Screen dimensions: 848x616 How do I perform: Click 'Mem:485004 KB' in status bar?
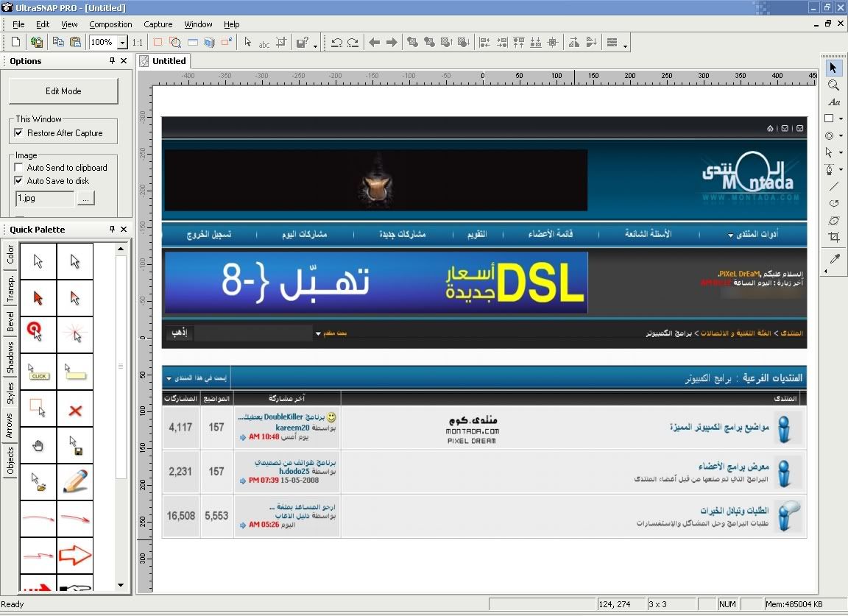coord(794,604)
